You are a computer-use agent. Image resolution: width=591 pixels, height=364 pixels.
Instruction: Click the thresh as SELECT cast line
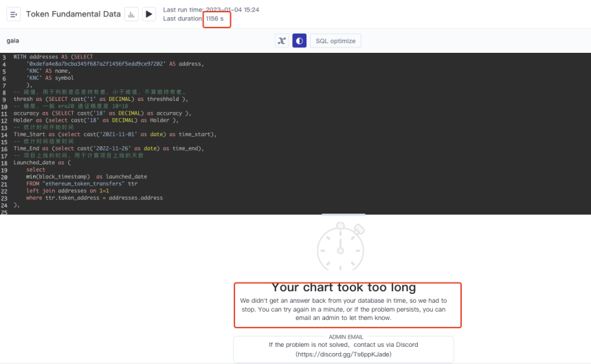[100, 99]
